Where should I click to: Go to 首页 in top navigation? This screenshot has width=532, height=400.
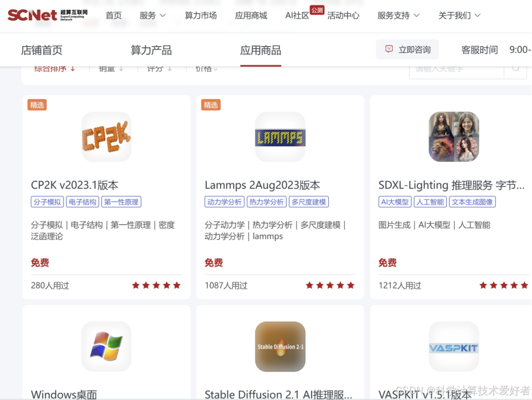tap(113, 16)
